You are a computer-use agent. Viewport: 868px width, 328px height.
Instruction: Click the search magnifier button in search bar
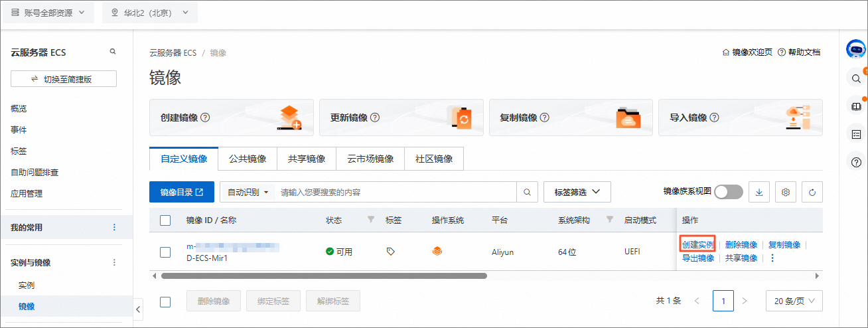point(527,192)
